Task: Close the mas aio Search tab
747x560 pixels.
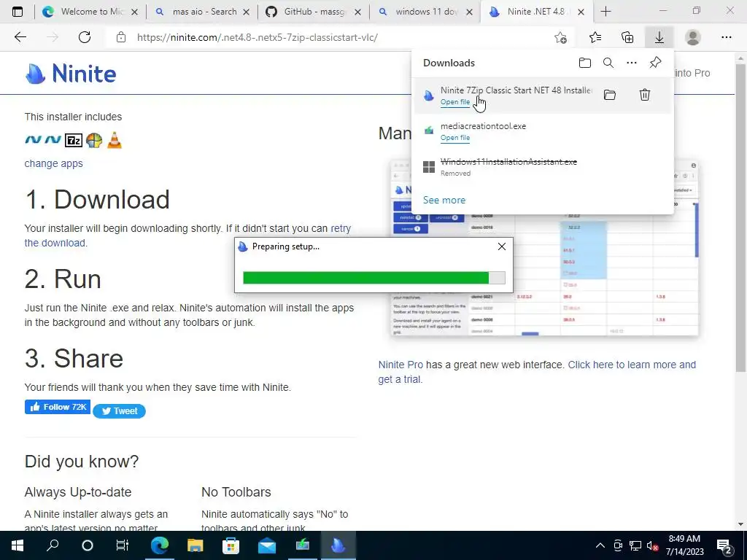Action: coord(247,12)
